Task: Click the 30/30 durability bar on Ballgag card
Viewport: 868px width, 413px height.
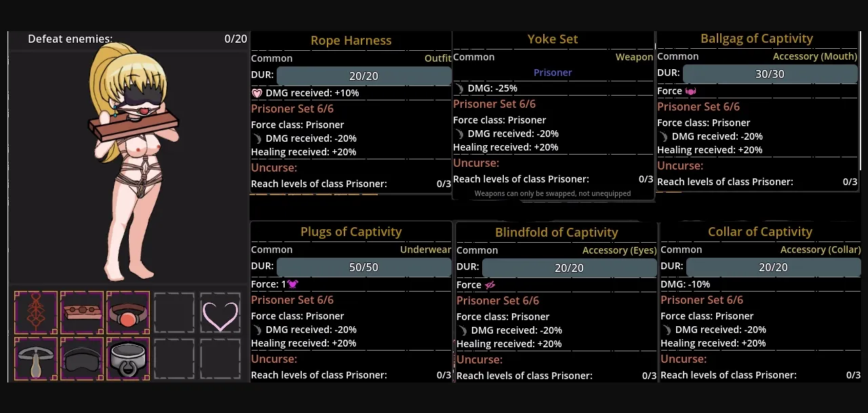Action: pyautogui.click(x=770, y=73)
